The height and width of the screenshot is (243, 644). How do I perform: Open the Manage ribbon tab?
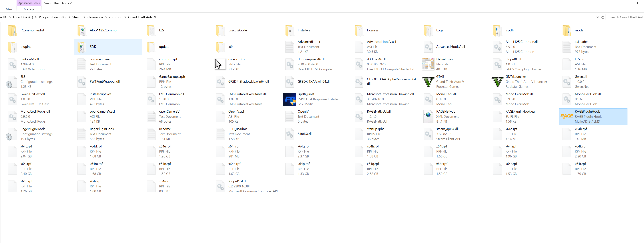click(29, 9)
